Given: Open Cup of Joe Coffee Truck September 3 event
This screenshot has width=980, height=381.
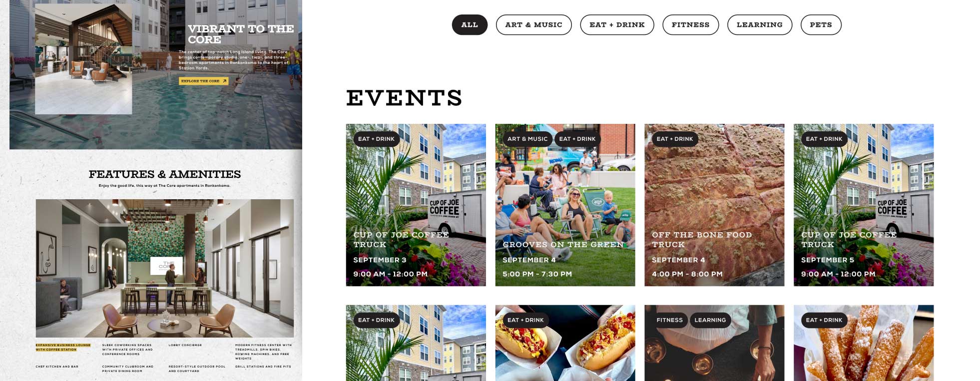Looking at the screenshot, I should pos(416,205).
